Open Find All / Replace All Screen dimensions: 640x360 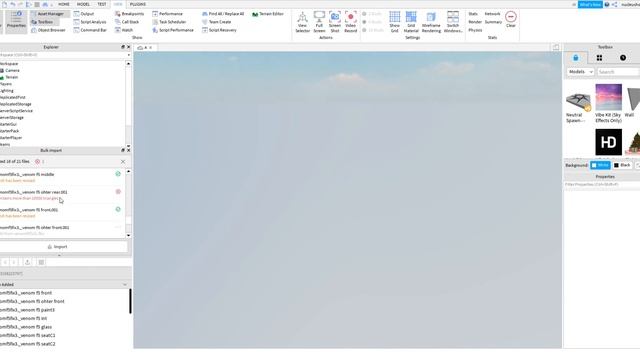click(x=223, y=14)
